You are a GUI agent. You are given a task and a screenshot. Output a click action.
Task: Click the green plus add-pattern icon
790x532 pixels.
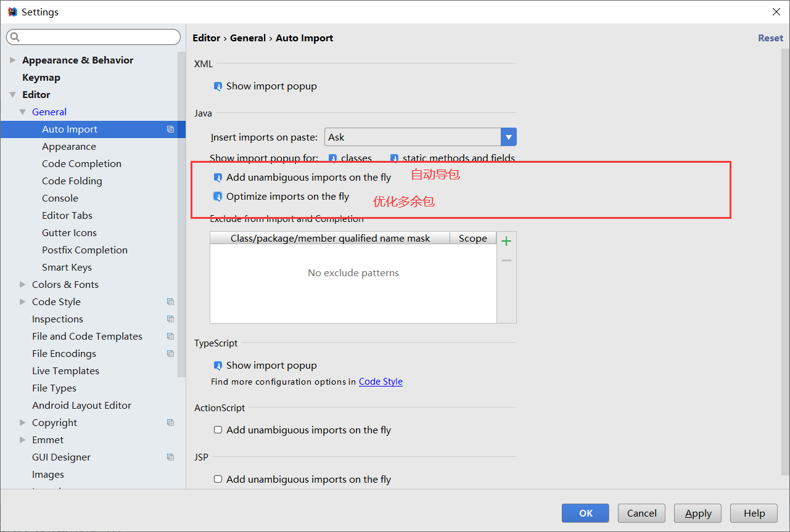tap(506, 241)
